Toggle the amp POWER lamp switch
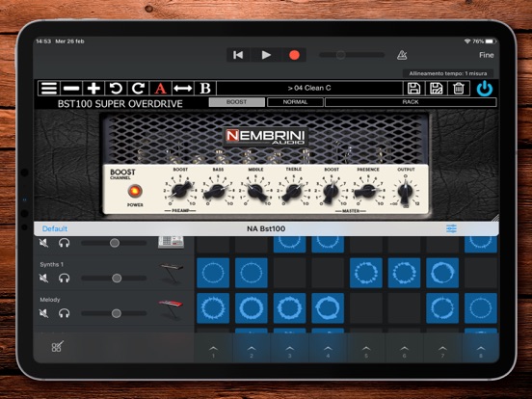The height and width of the screenshot is (399, 532). (135, 191)
